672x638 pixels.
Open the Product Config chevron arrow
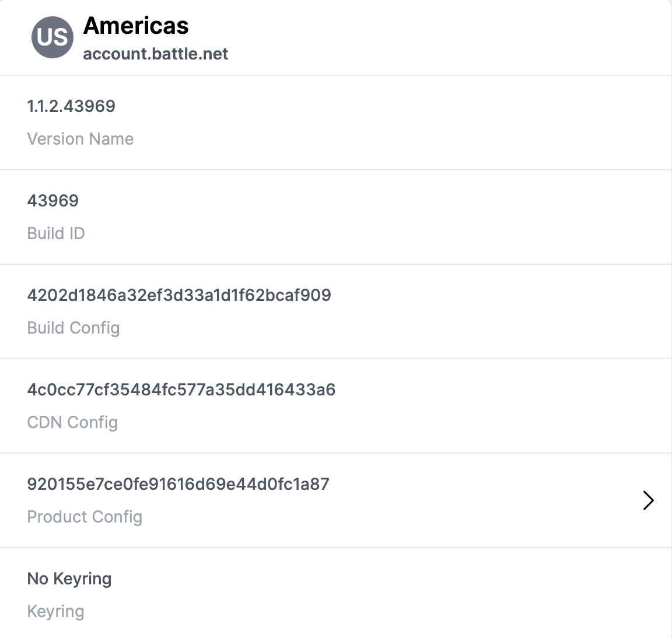pos(648,500)
